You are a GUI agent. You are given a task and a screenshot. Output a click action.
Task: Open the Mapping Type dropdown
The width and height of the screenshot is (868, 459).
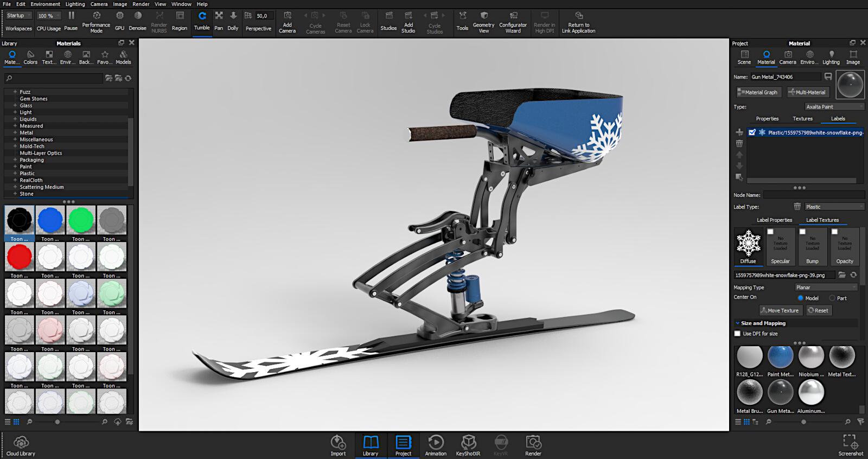click(826, 288)
